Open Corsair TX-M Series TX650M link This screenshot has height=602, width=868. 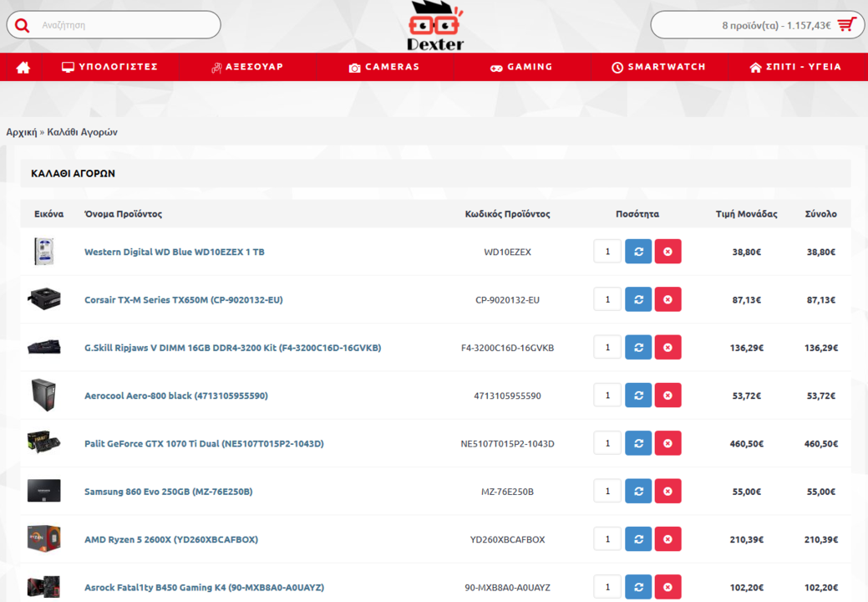[183, 299]
